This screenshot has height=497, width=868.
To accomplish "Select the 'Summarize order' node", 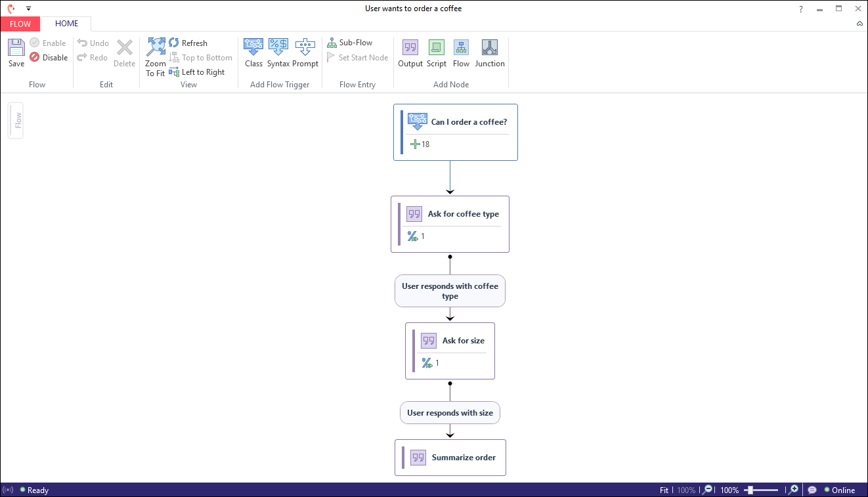I will pos(450,458).
